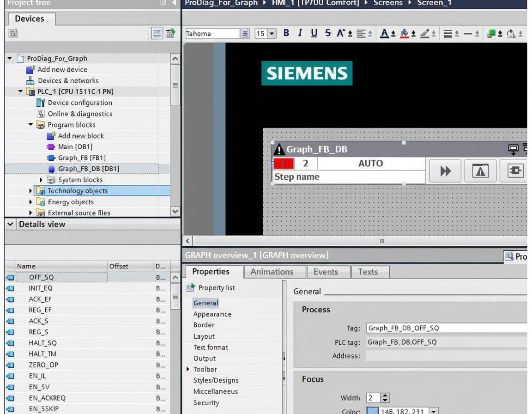Open Main [OB1] block
Screen dimensions: 532x414
[75, 146]
